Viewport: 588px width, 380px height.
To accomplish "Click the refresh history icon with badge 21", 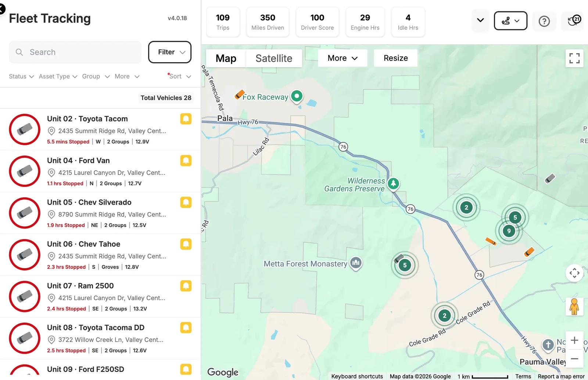I will 573,21.
